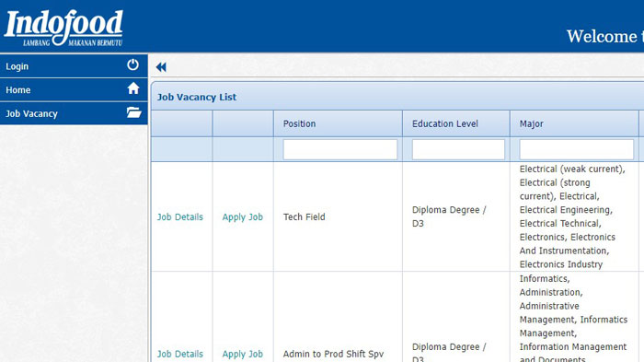The height and width of the screenshot is (362, 644).
Task: Apply Job for Tech Field position
Action: pyautogui.click(x=242, y=216)
